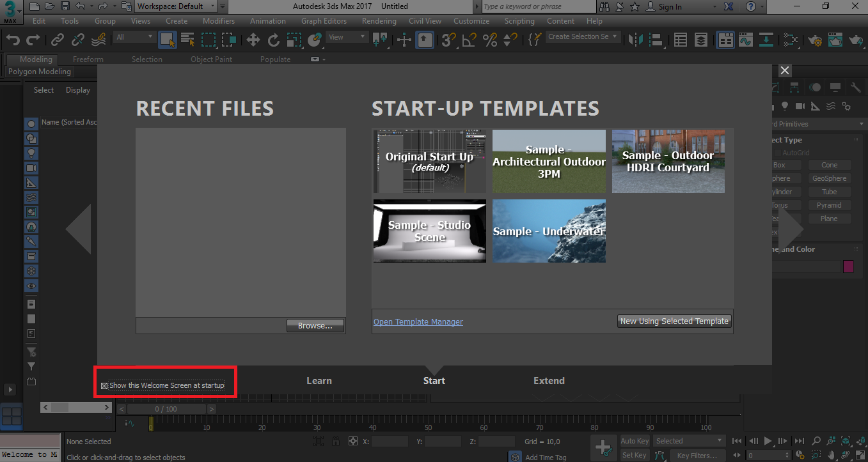The image size is (868, 462).
Task: Open the Rendering menu
Action: 379,21
